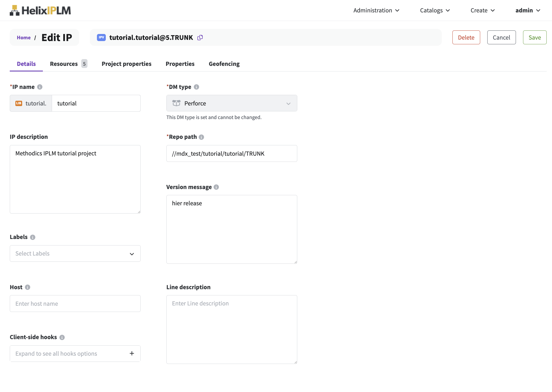This screenshot has width=552, height=392.
Task: Click the Repo path info icon
Action: (202, 137)
